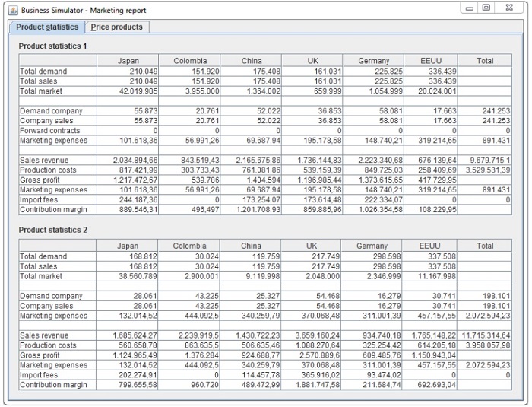Click the Java application icon in title bar
Screen dimensions: 532x407
[12, 10]
